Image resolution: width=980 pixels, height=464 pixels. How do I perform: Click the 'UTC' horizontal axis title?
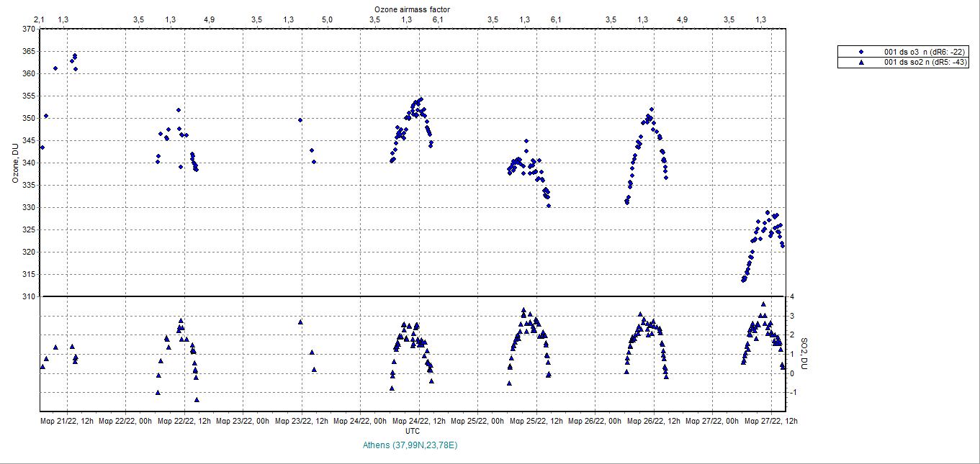point(413,431)
